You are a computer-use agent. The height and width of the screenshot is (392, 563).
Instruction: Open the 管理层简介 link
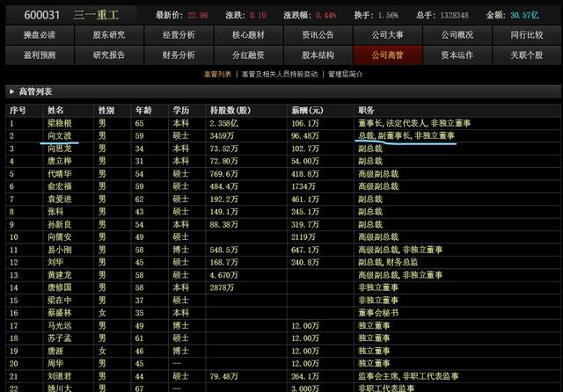tap(346, 74)
